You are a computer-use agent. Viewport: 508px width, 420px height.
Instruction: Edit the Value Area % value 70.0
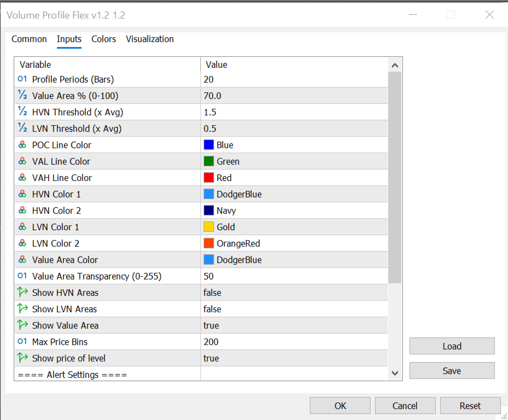click(x=294, y=96)
